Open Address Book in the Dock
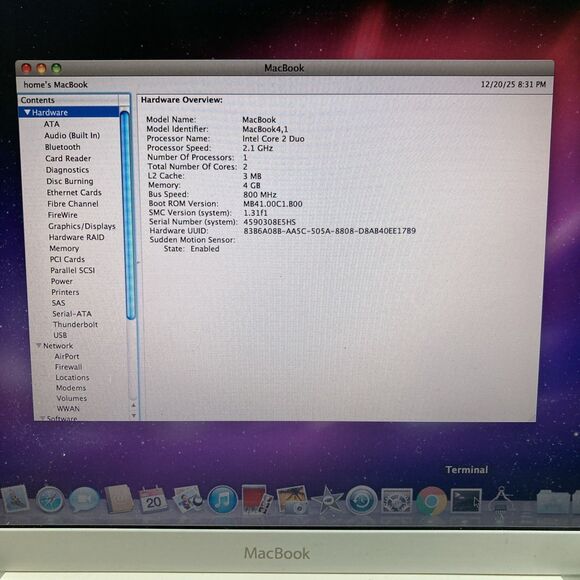This screenshot has width=580, height=580. click(x=119, y=499)
